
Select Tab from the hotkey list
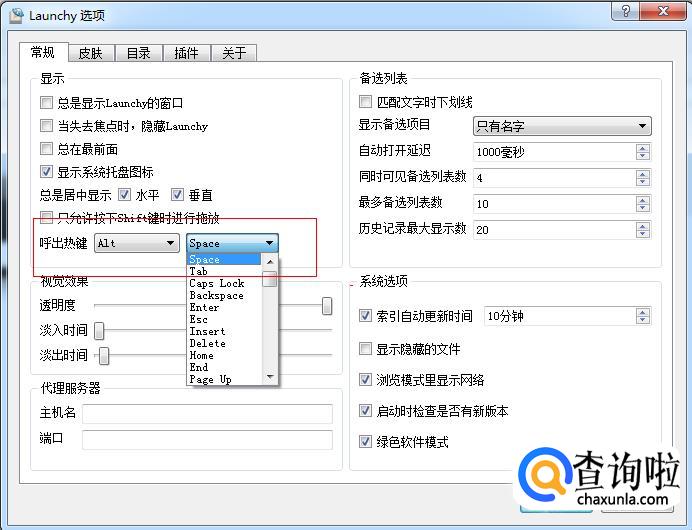point(199,272)
